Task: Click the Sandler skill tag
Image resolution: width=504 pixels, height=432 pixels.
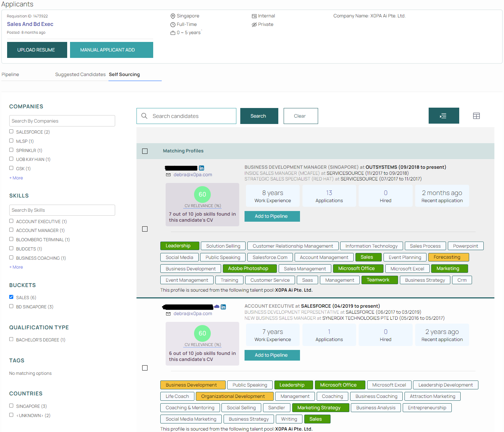Action: (277, 408)
